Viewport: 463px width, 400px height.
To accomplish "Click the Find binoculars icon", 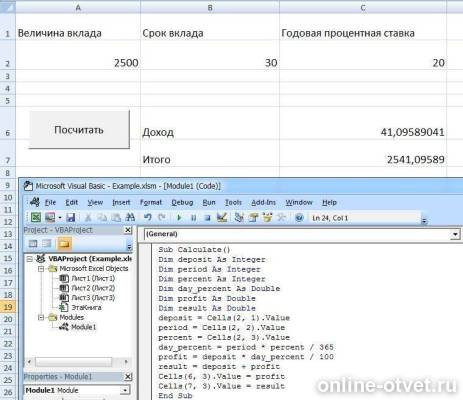I will [130, 218].
